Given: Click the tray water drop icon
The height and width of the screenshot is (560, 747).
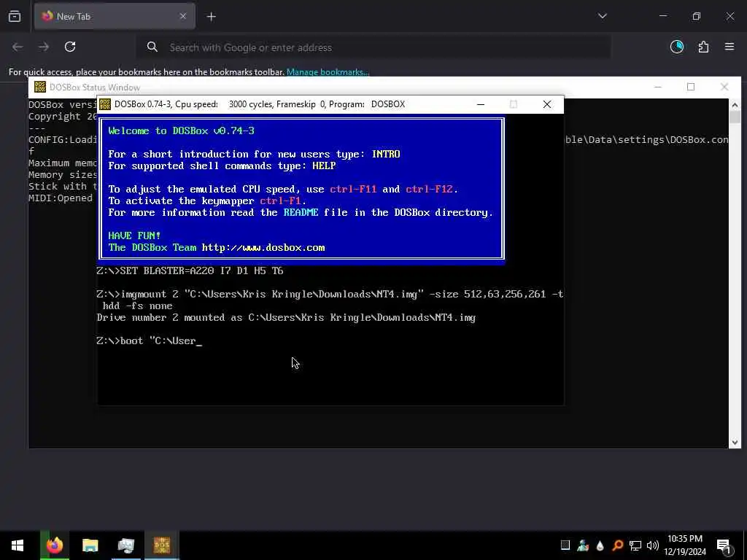Looking at the screenshot, I should pyautogui.click(x=600, y=545).
